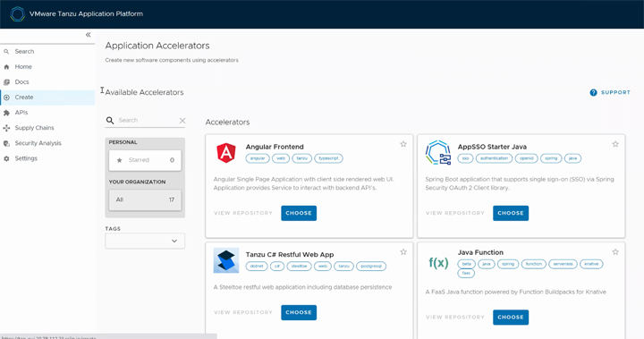Click the typescript tag on Angular Frontend

click(328, 158)
